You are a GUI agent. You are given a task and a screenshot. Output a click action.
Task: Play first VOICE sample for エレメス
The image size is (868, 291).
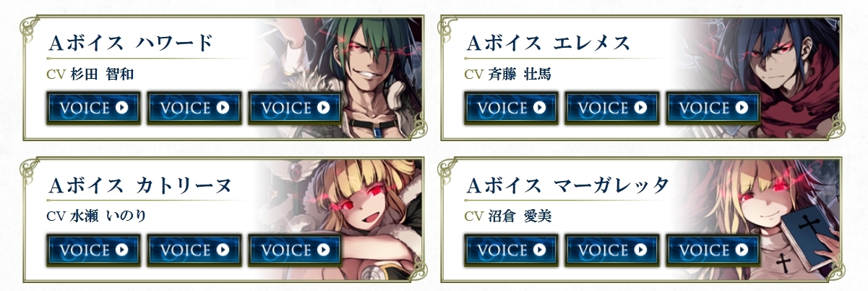[510, 108]
